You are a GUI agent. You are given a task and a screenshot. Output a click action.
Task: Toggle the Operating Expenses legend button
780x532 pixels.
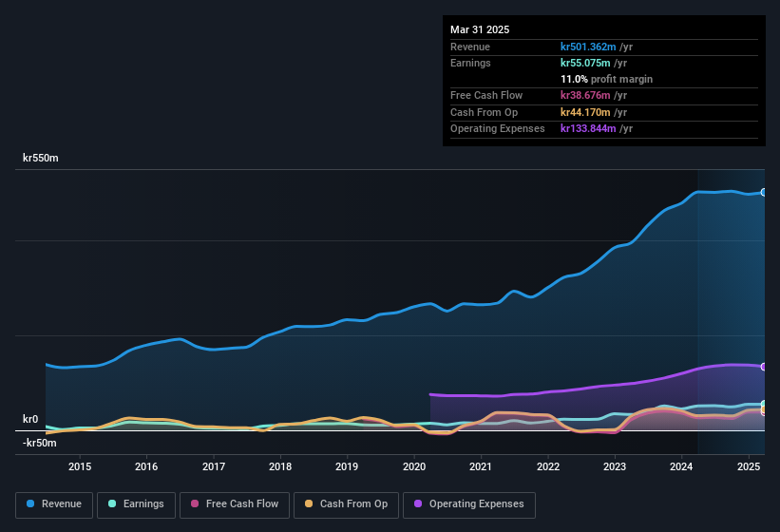pos(469,504)
